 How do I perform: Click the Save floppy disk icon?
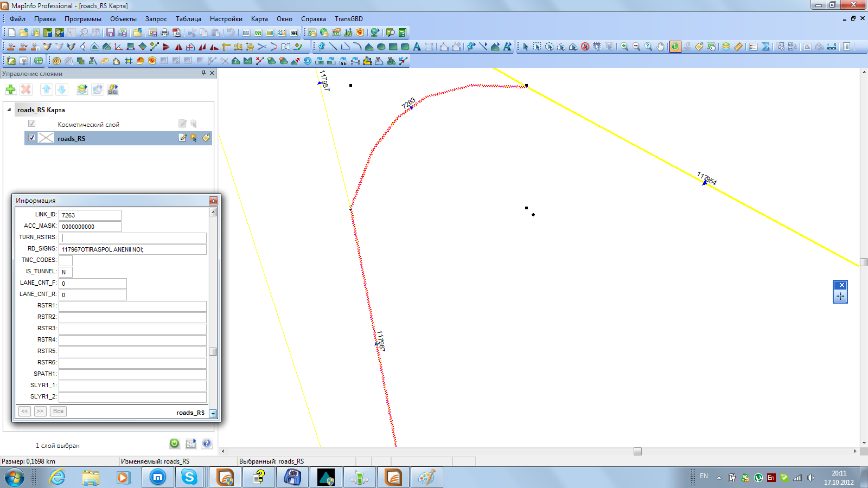[110, 33]
